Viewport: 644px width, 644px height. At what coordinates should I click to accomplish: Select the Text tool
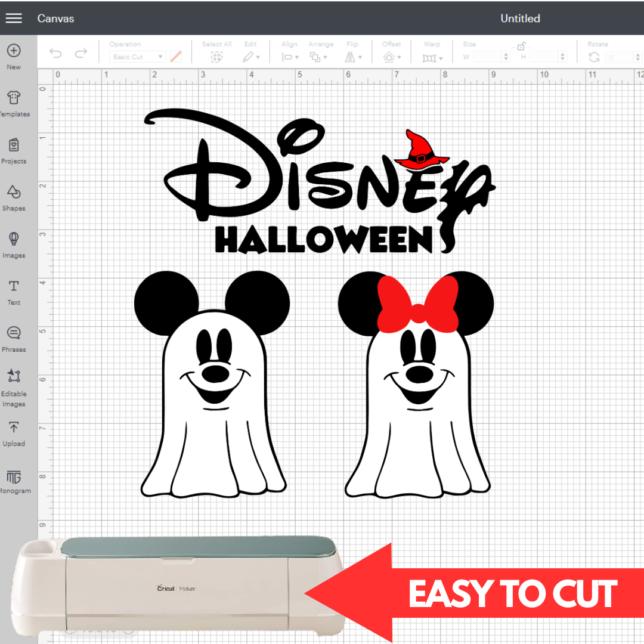[14, 292]
